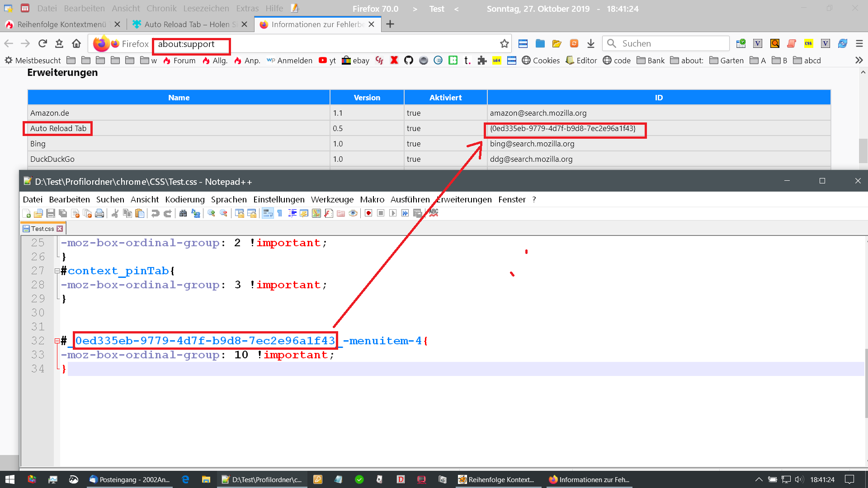868x488 pixels.
Task: Open the Firefox downloads arrow icon
Action: pyautogui.click(x=591, y=43)
